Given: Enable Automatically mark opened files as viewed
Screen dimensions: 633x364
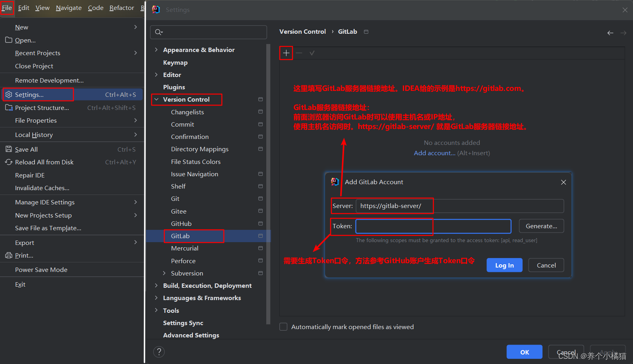Looking at the screenshot, I should coord(283,327).
